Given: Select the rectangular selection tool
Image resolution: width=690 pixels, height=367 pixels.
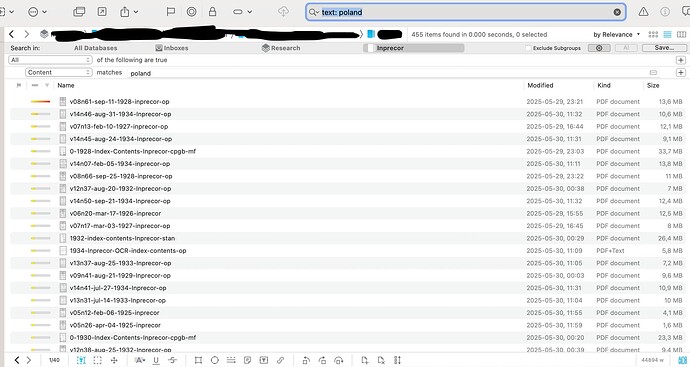Looking at the screenshot, I should point(98,360).
